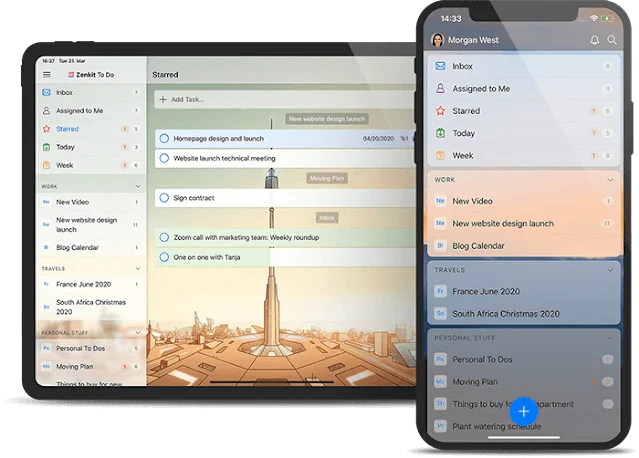Click the Personal To Dos list icon on tablet

pos(46,348)
